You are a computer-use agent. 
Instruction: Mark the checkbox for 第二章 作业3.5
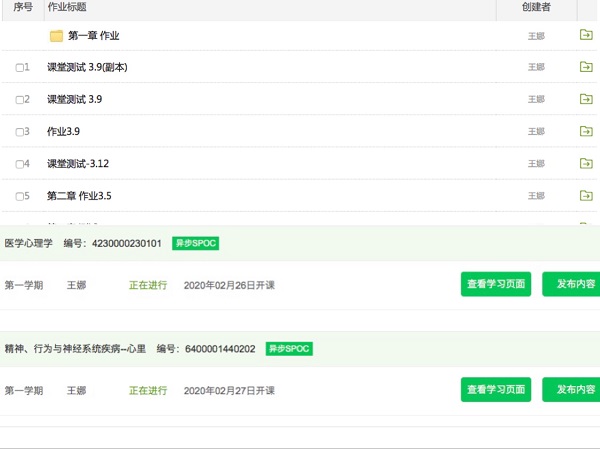click(x=20, y=196)
